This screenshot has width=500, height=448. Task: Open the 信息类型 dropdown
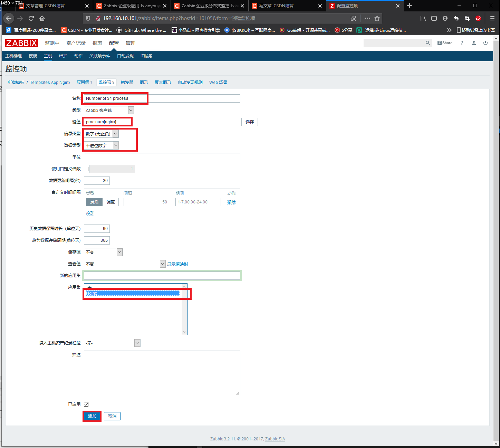tap(101, 134)
